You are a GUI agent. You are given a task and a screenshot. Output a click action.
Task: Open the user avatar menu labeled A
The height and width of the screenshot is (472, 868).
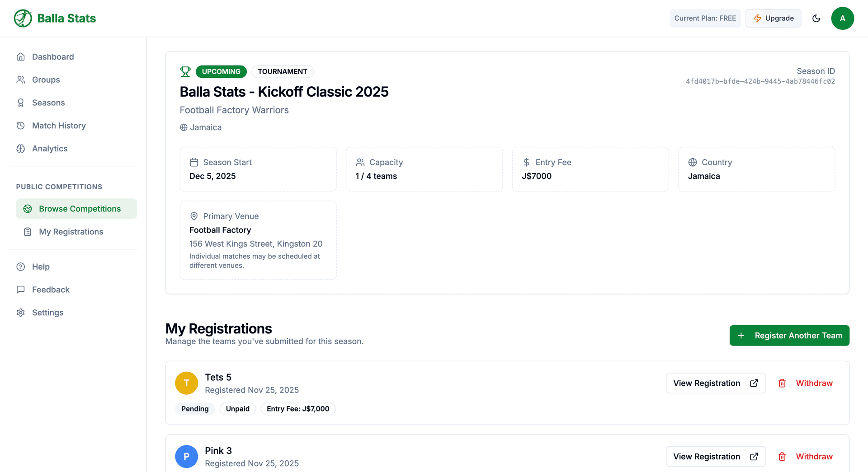(843, 18)
